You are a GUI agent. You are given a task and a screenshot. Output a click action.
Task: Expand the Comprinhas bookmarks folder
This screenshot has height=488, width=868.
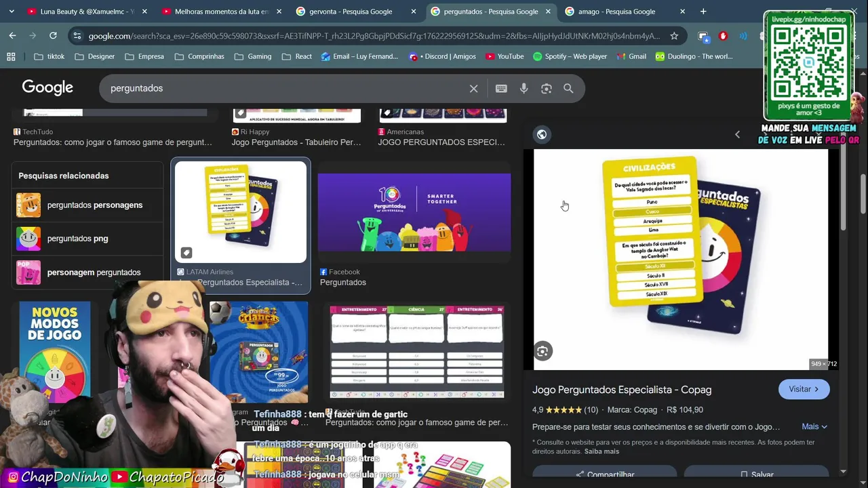(x=199, y=56)
